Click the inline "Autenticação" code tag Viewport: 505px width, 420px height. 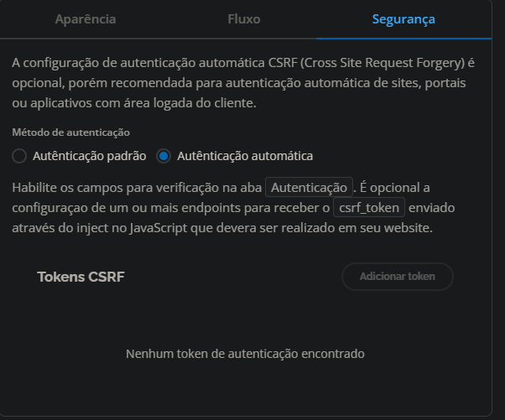click(x=309, y=187)
